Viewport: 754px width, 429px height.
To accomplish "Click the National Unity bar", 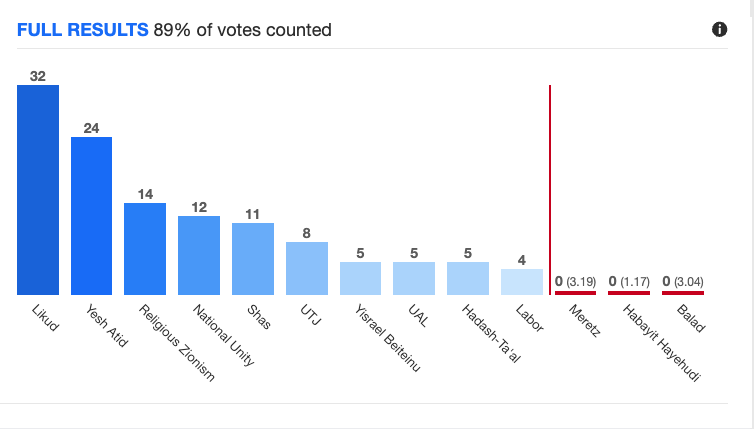I will (x=199, y=255).
